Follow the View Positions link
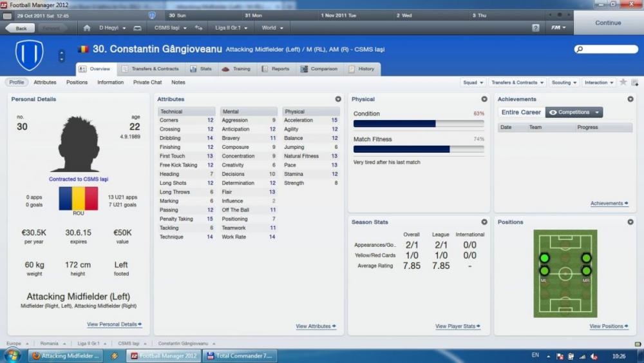 click(609, 326)
